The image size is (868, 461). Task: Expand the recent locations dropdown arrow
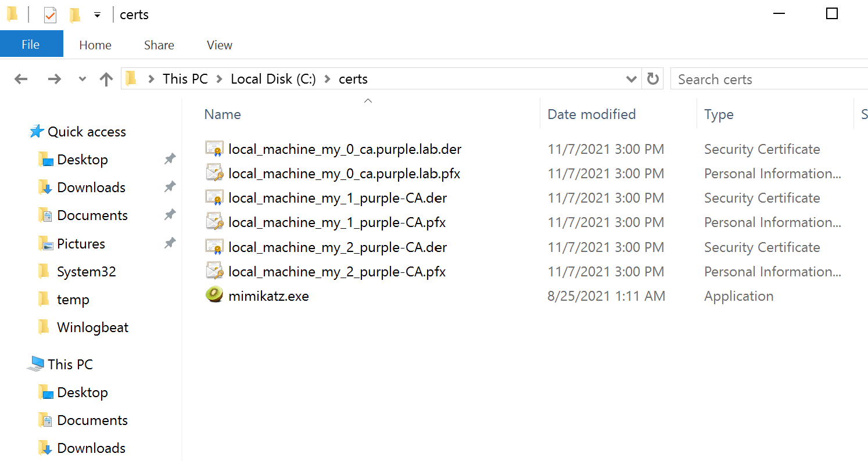tap(83, 80)
